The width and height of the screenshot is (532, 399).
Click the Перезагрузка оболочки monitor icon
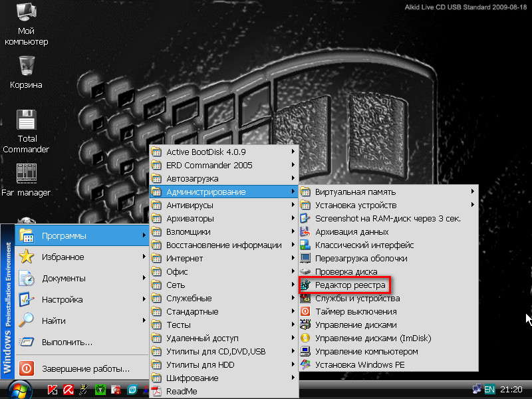[x=305, y=258]
